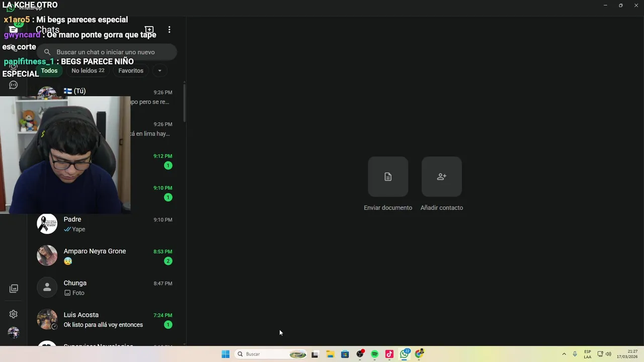Open the Communities icon in the sidebar
The height and width of the screenshot is (362, 644).
click(x=14, y=85)
